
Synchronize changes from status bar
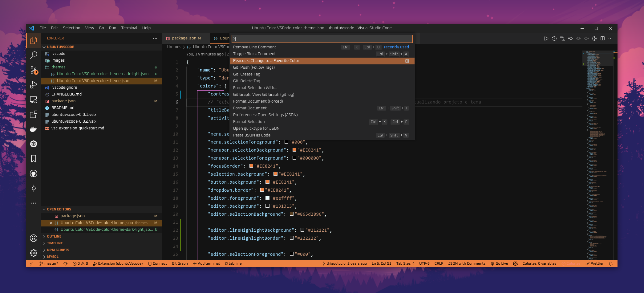tap(65, 264)
